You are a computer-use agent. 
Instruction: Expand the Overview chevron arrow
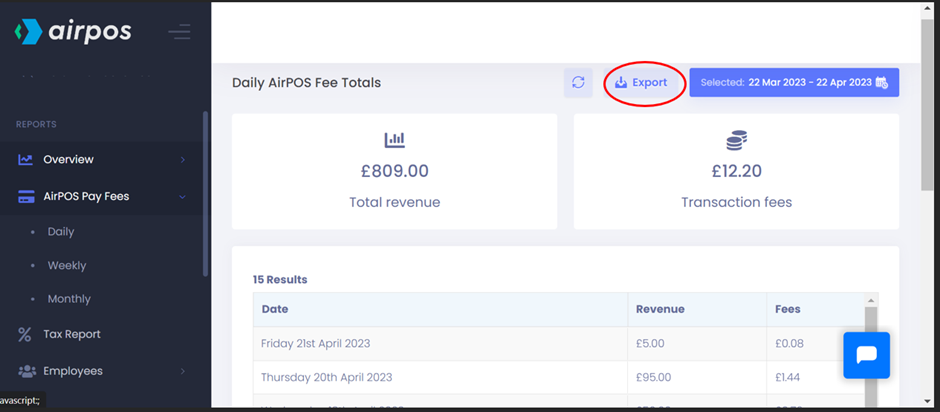tap(183, 160)
